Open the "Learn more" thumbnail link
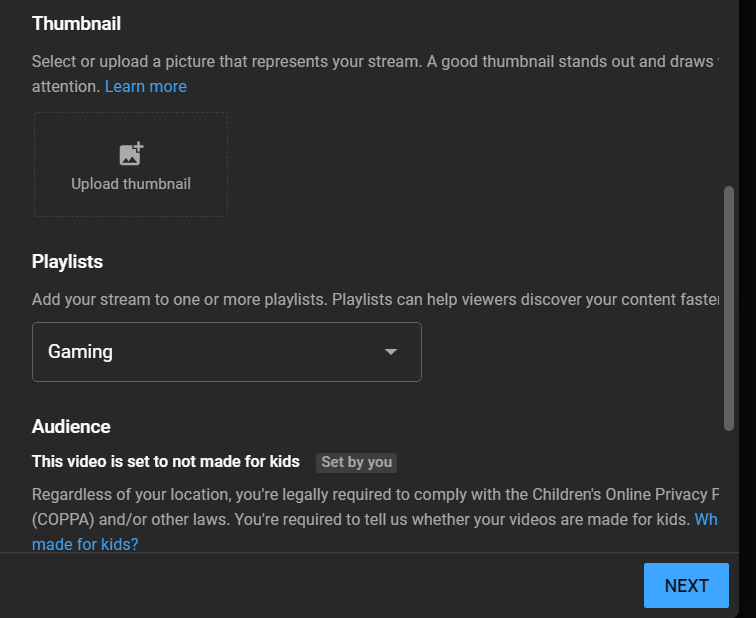 pyautogui.click(x=146, y=87)
